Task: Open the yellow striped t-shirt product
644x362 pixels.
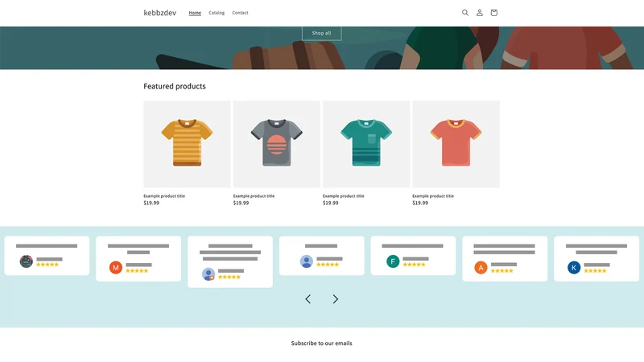Action: coord(187,144)
